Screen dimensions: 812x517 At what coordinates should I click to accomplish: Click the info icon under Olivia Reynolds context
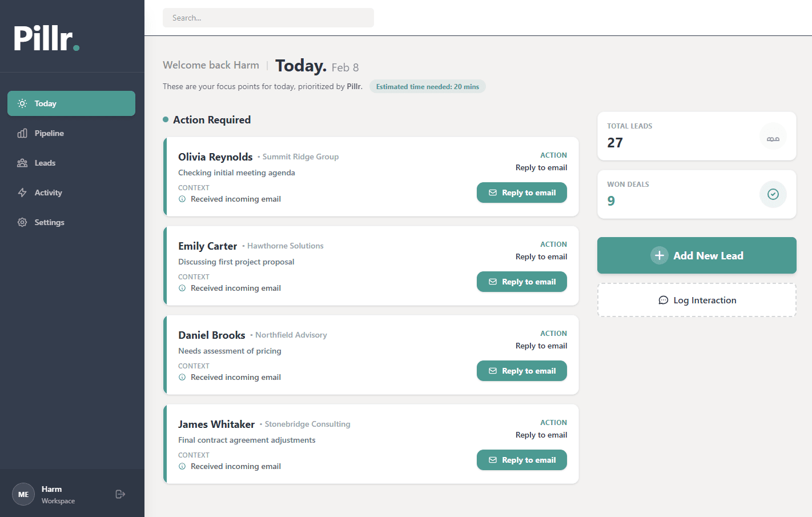[182, 199]
